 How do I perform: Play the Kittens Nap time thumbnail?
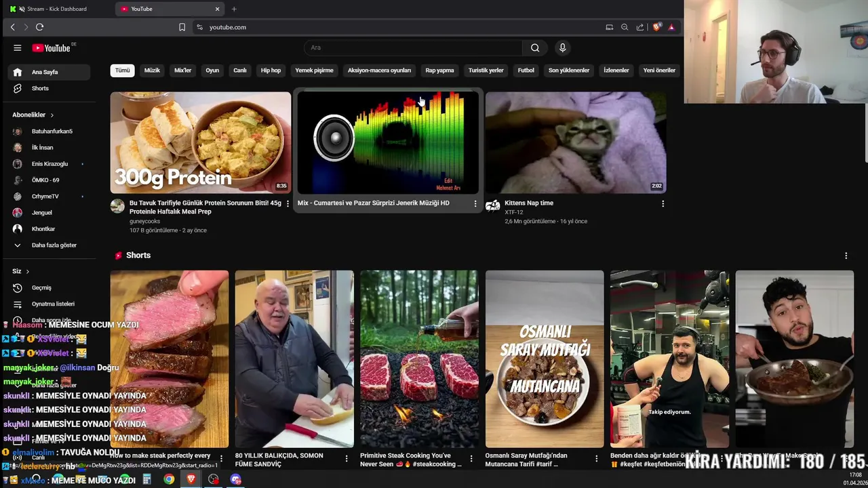(576, 143)
